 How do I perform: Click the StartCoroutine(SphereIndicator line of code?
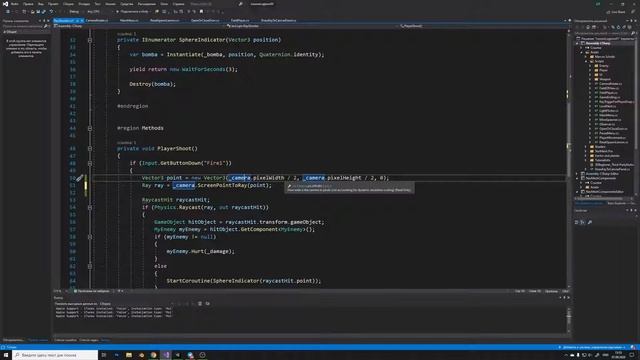244,281
